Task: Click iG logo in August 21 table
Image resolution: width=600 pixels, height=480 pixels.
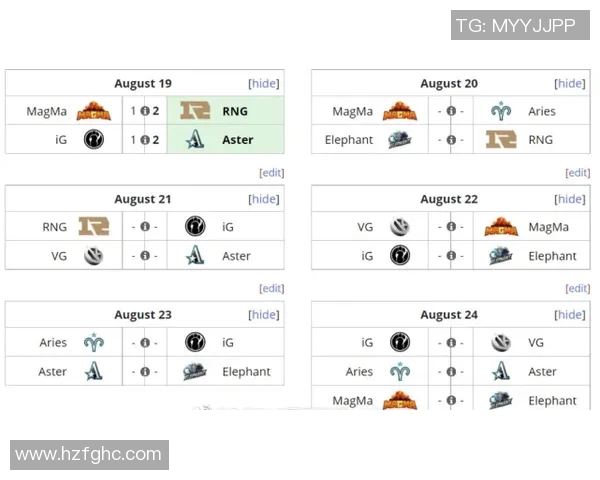Action: click(x=195, y=227)
